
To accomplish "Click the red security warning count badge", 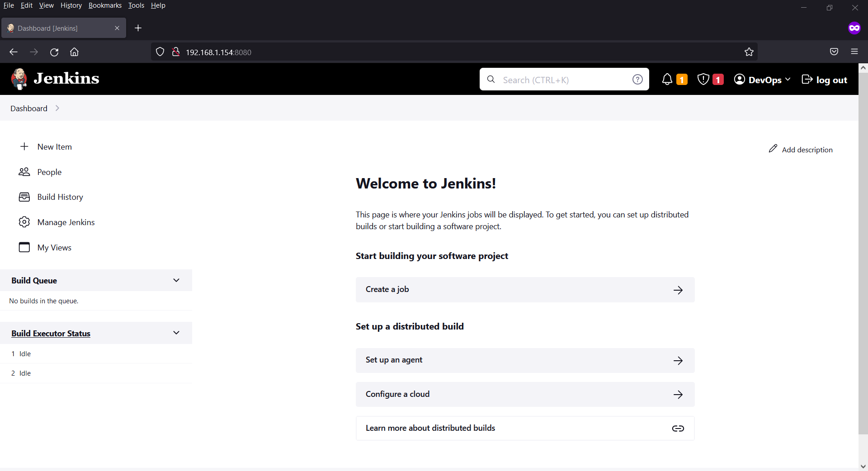I will coord(718,80).
